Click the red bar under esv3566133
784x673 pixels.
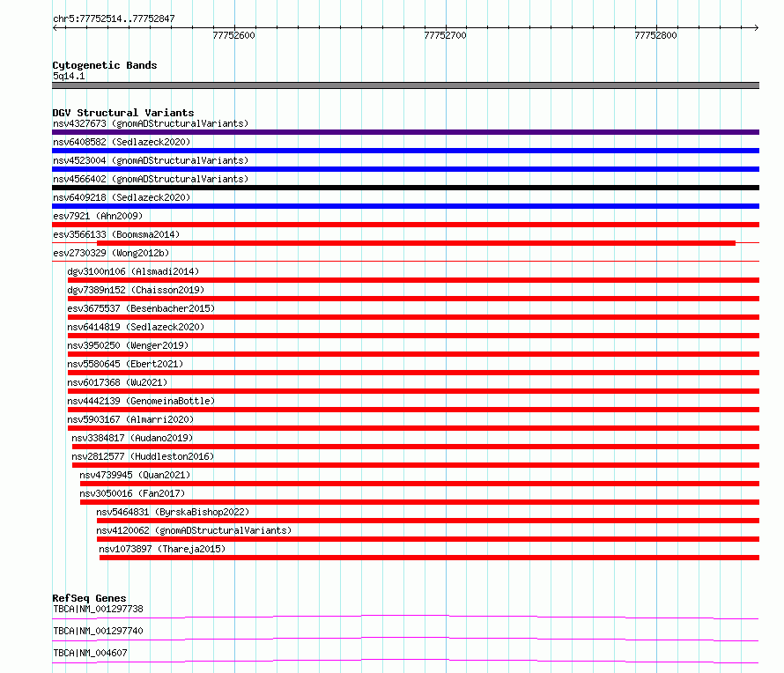coord(416,243)
